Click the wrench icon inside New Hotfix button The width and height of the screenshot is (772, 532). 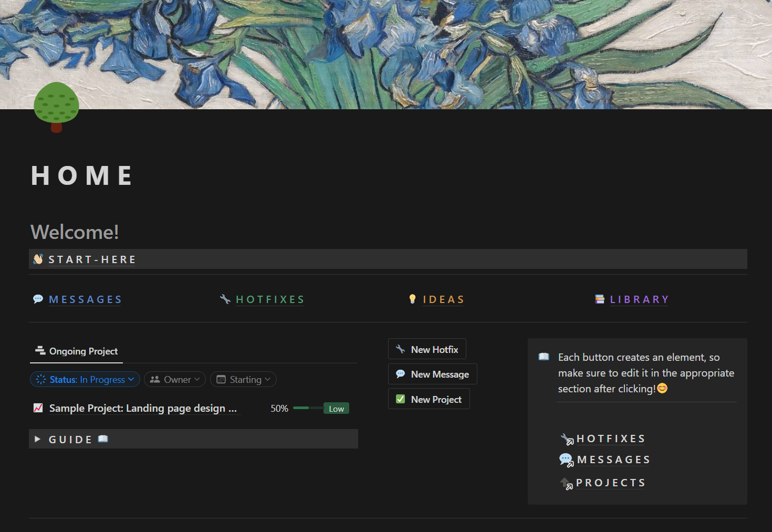click(400, 349)
